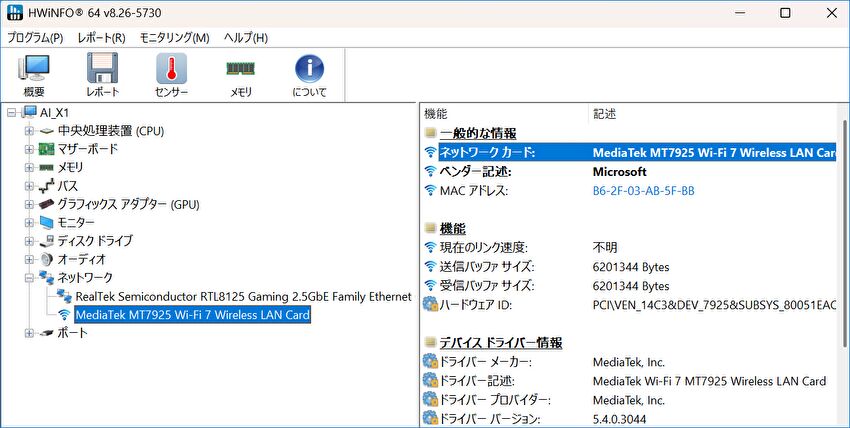850x428 pixels.
Task: Collapse the ネットワーク tree node
Action: 29,278
